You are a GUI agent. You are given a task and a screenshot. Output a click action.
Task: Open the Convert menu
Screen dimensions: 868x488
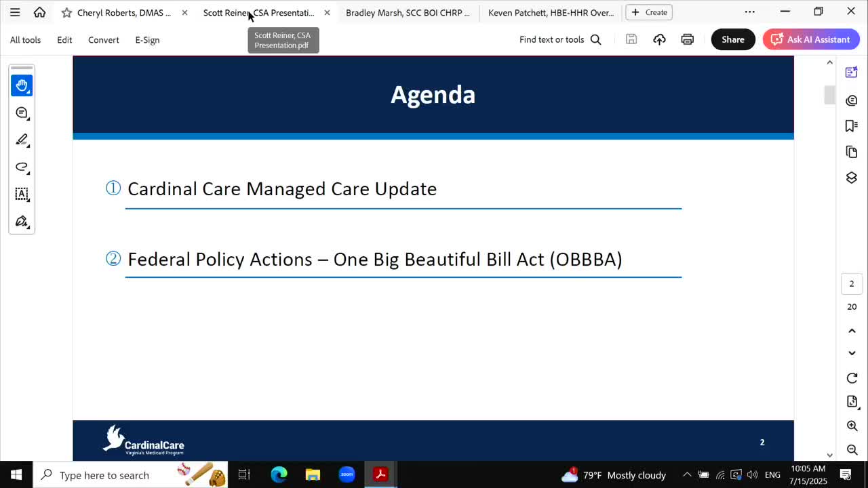point(103,40)
